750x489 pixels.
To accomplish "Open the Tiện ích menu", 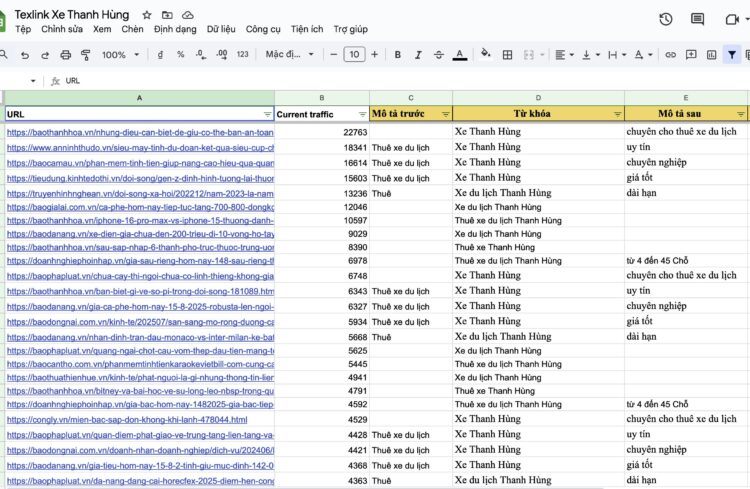I will 307,29.
